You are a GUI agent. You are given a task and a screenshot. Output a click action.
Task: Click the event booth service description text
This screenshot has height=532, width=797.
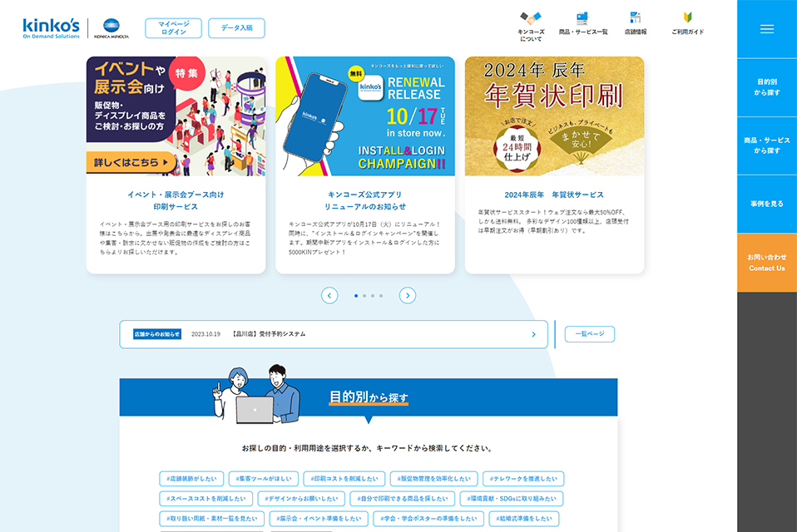(x=176, y=238)
